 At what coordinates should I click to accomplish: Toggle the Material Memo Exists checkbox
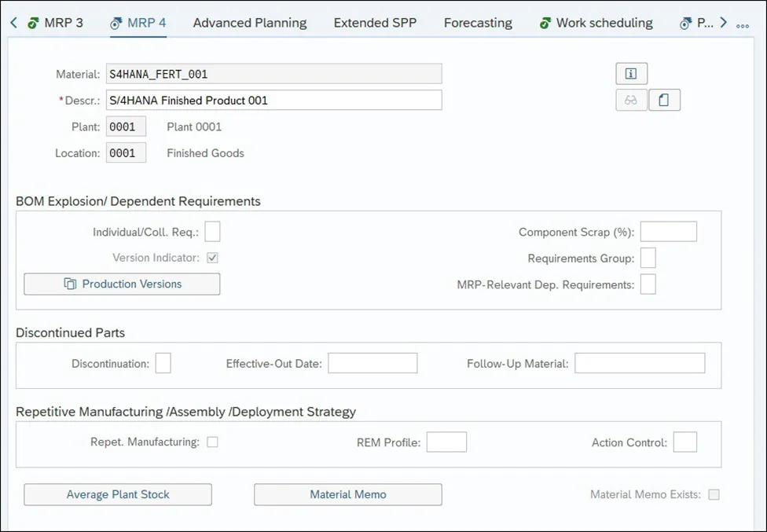(714, 494)
